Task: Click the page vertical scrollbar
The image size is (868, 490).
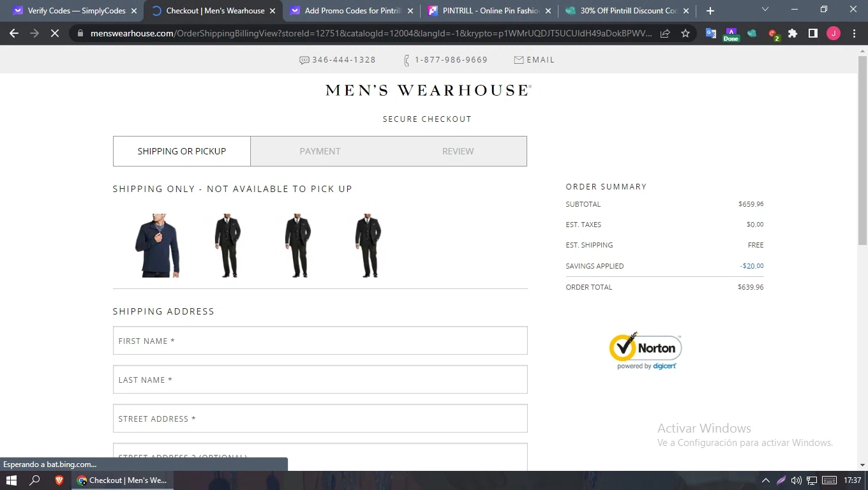Action: [x=862, y=151]
